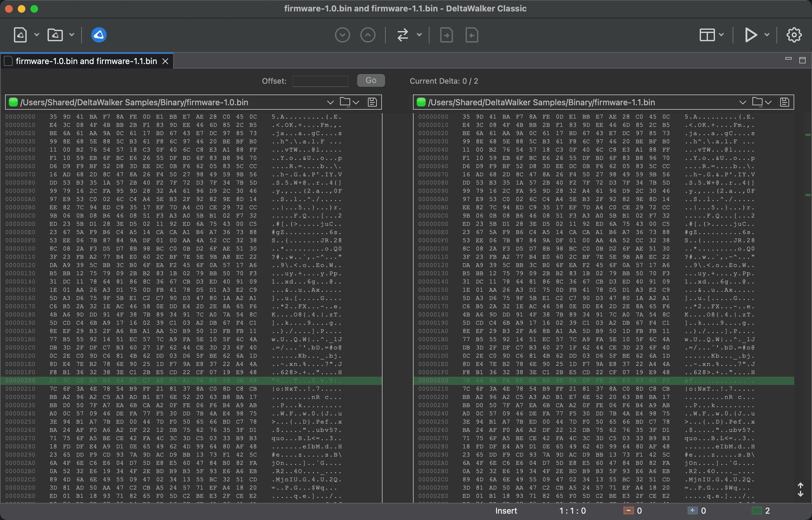Click the swap sides arrows icon
Image resolution: width=812 pixels, height=520 pixels.
[x=403, y=35]
